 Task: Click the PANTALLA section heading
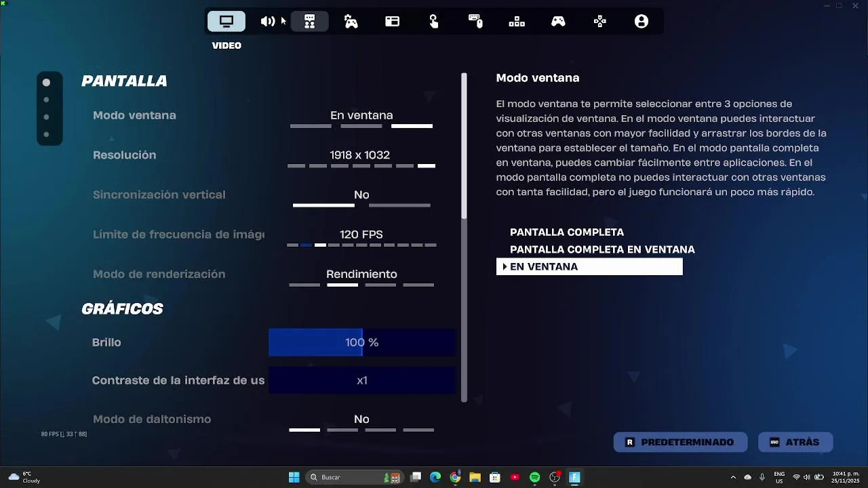pos(124,81)
